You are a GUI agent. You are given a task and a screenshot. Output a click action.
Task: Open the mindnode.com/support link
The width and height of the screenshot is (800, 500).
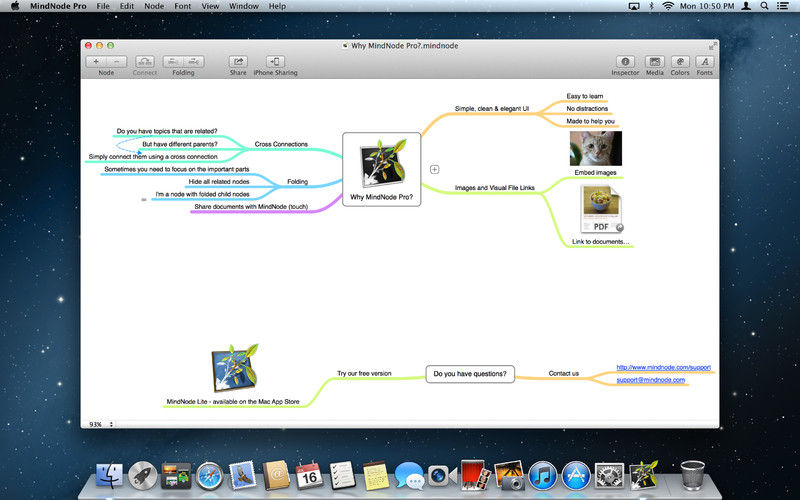pyautogui.click(x=662, y=367)
